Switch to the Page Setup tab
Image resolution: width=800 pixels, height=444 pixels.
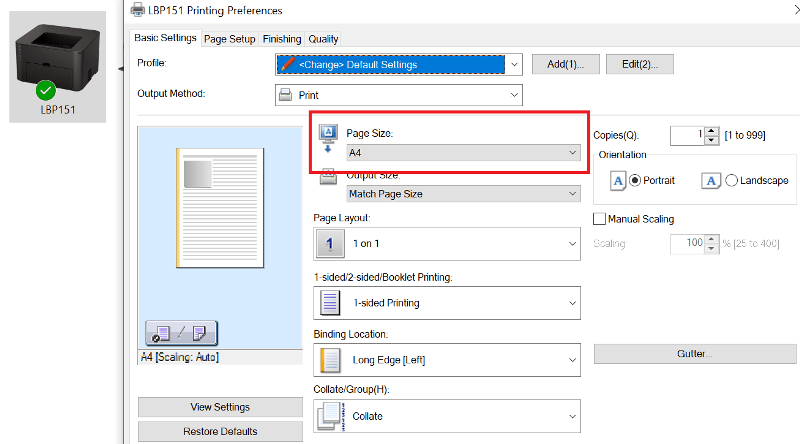(x=230, y=39)
